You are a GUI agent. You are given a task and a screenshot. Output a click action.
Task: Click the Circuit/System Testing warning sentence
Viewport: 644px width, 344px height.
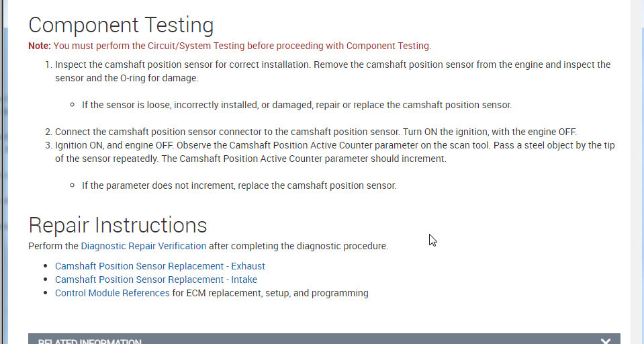(242, 46)
